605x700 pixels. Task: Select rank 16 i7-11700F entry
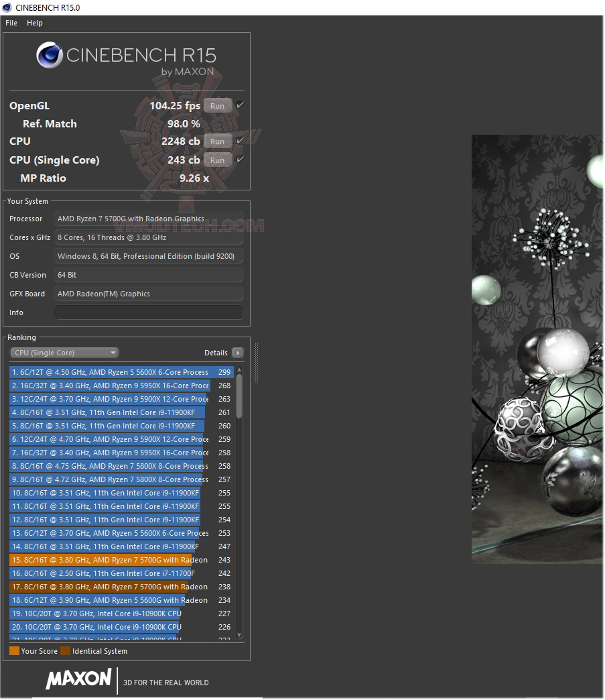click(121, 573)
